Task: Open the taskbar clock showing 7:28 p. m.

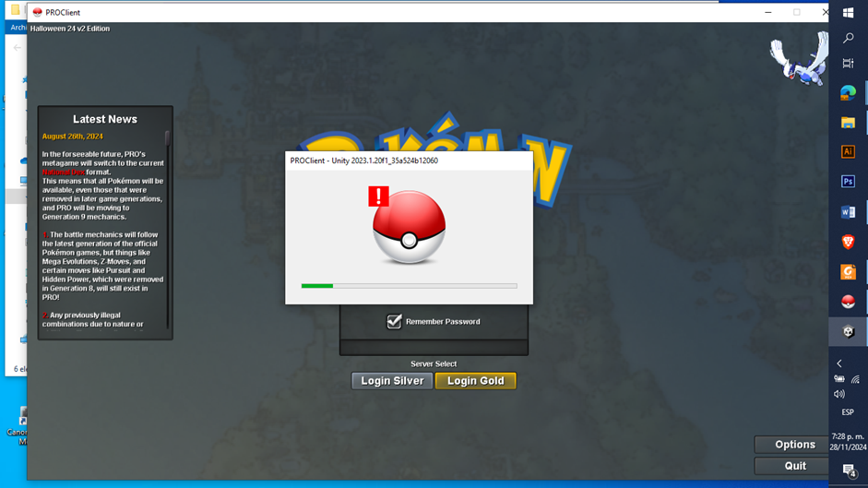Action: 848,442
